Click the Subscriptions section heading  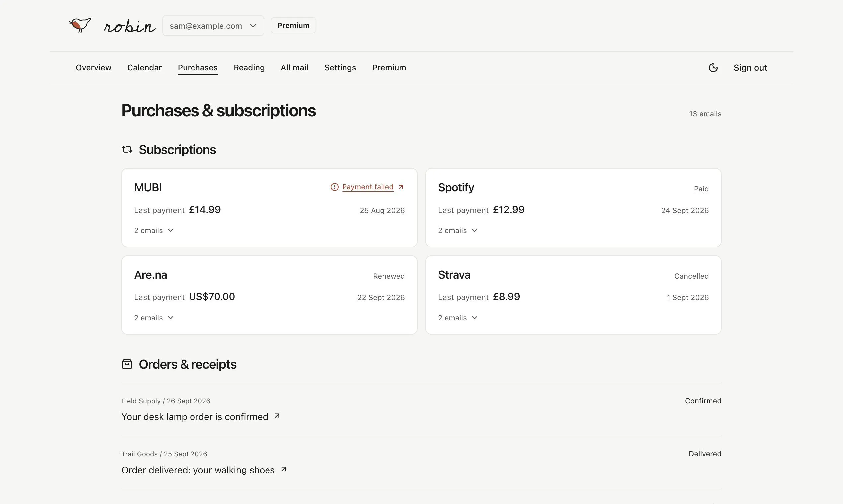(177, 150)
